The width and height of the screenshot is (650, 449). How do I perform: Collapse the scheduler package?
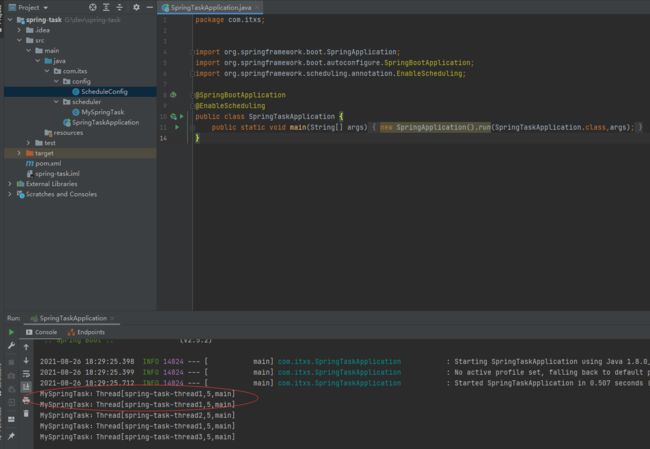[56, 102]
